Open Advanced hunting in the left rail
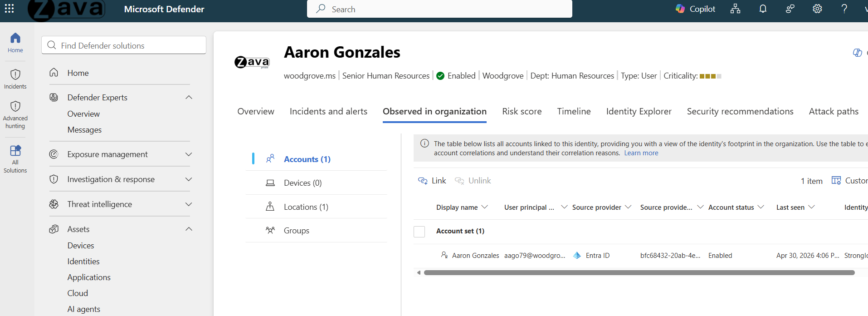 point(15,115)
